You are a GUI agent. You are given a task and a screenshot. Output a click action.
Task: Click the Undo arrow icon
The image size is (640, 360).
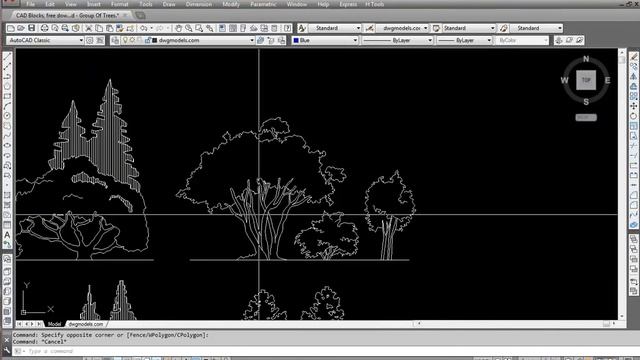pos(144,28)
